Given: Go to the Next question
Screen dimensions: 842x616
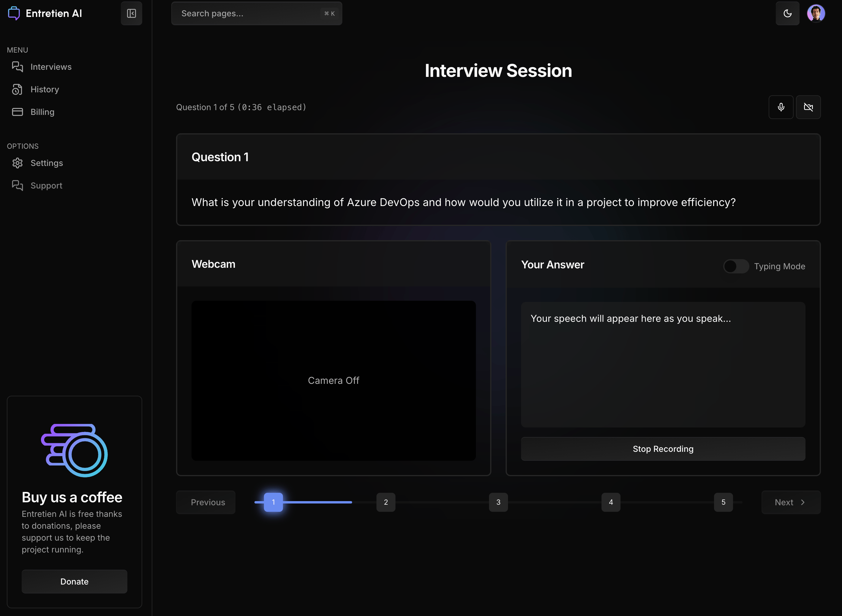Looking at the screenshot, I should 791,502.
